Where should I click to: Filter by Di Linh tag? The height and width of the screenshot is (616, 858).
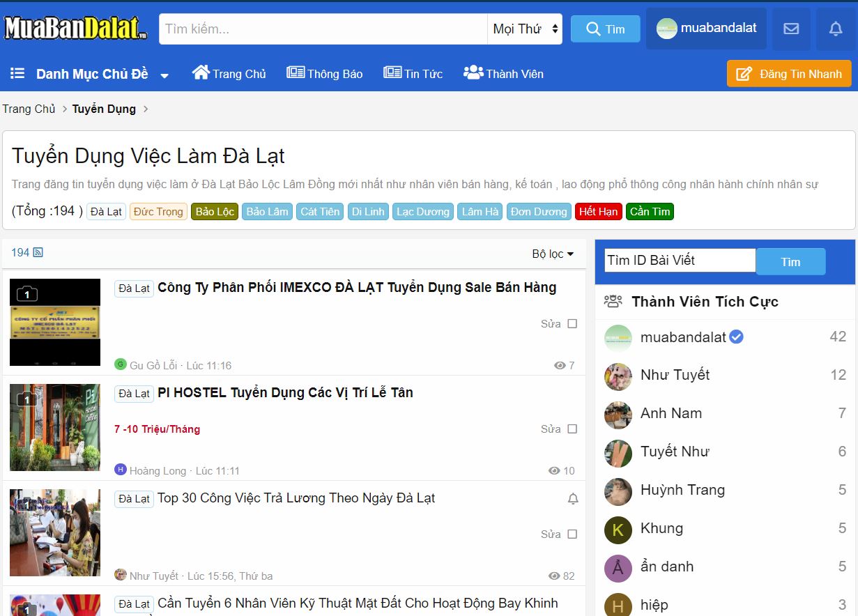[x=368, y=212]
